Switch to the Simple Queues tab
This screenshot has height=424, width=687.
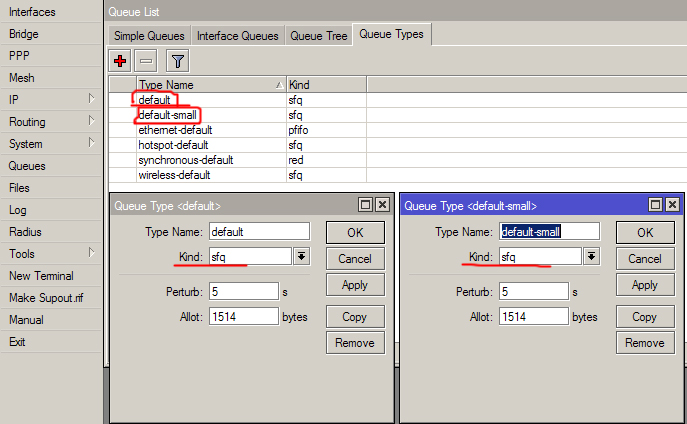coord(149,36)
